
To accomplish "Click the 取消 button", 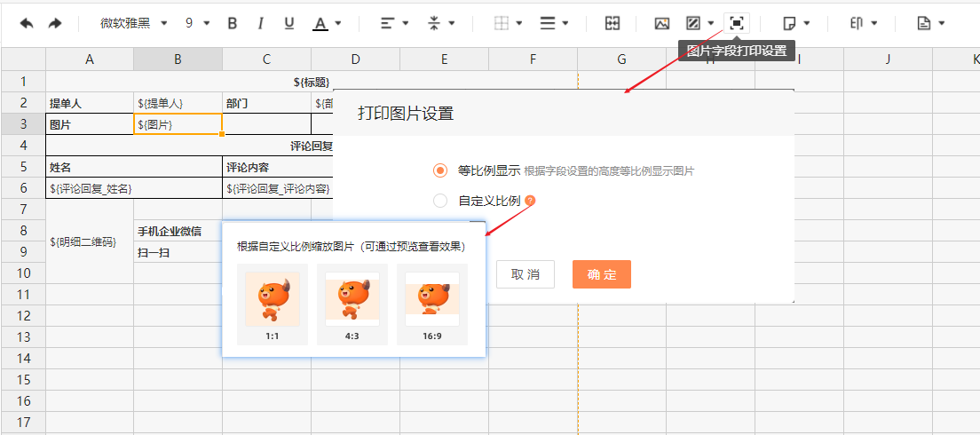I will pyautogui.click(x=525, y=274).
